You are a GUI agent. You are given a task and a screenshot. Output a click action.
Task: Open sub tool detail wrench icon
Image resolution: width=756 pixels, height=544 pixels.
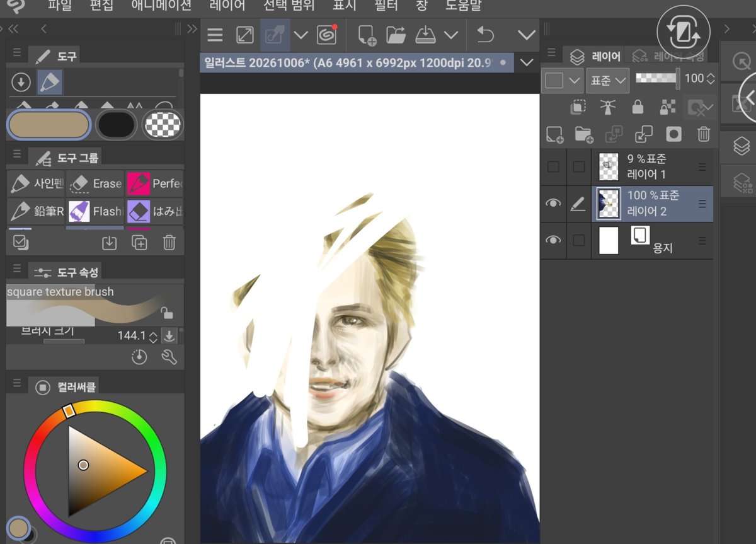pyautogui.click(x=169, y=357)
